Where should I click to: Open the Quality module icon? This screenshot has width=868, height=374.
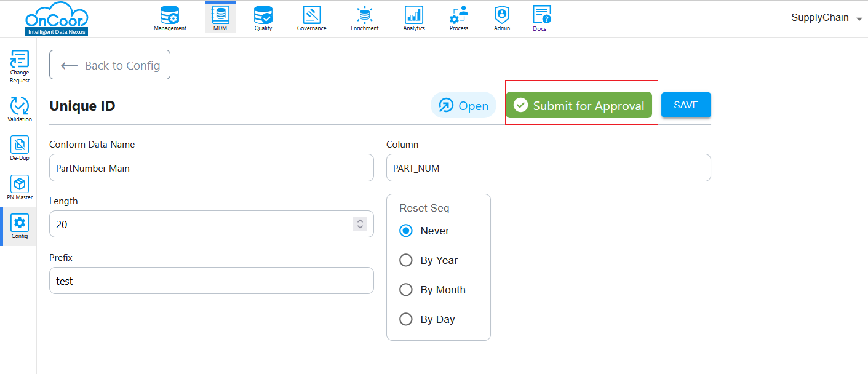pos(263,18)
